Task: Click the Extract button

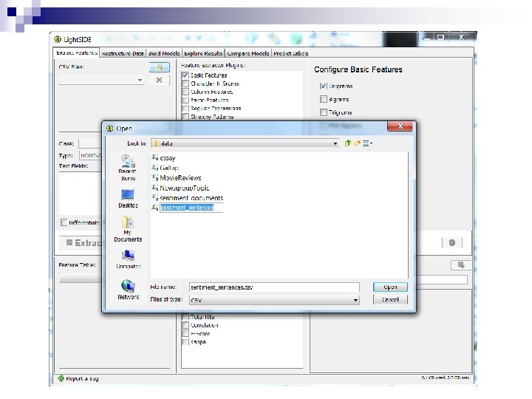Action: tap(81, 242)
